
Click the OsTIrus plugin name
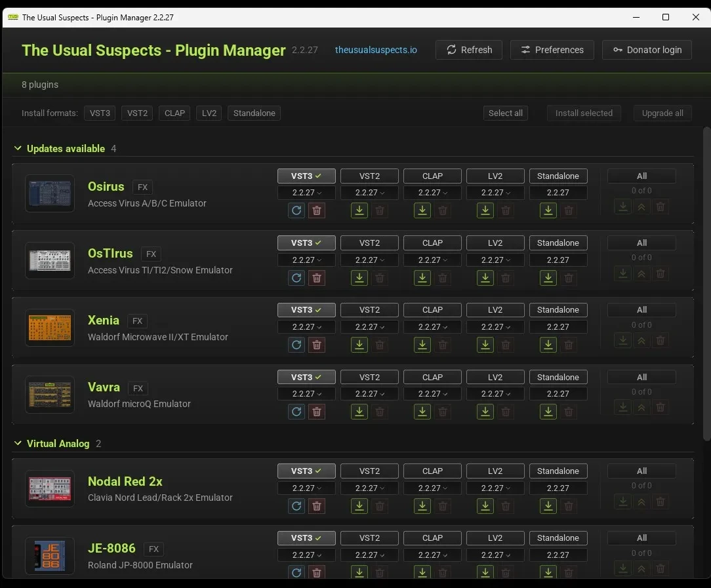coord(110,253)
